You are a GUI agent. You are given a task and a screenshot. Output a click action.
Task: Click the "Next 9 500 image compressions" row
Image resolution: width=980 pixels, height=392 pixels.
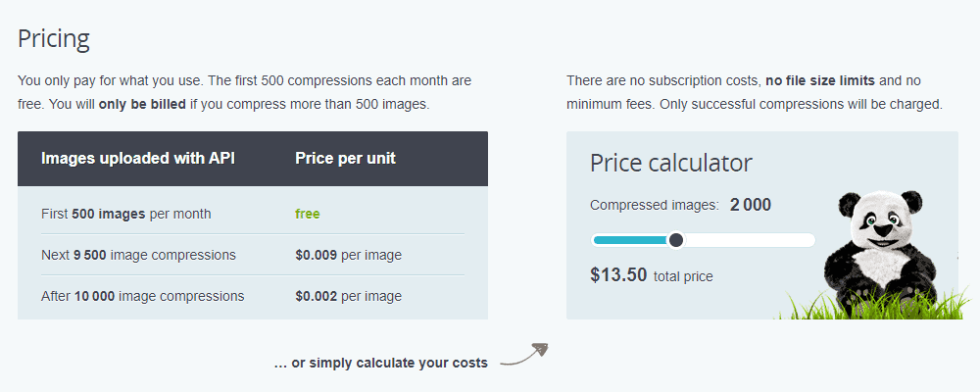tap(253, 255)
